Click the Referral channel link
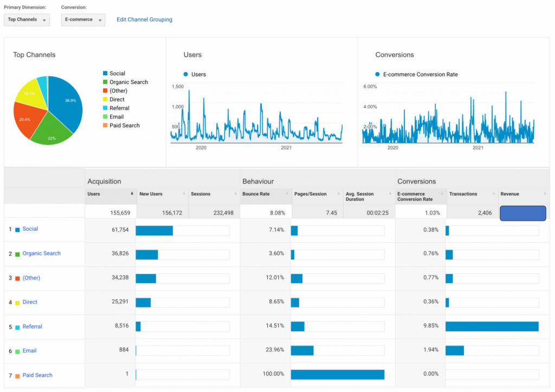The width and height of the screenshot is (555, 392). 32,326
